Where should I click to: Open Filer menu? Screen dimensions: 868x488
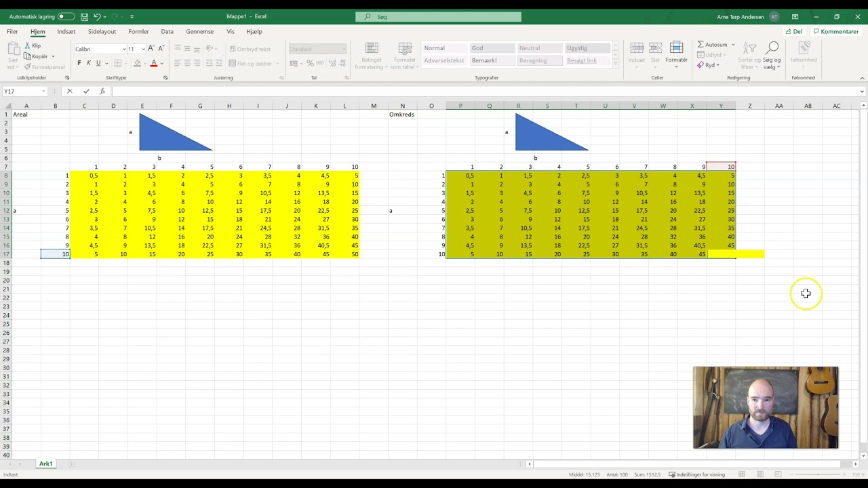click(12, 31)
